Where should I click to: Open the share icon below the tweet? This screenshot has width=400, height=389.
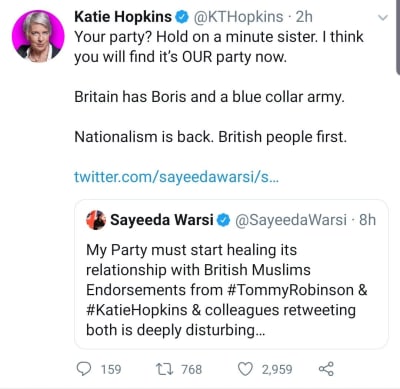pyautogui.click(x=326, y=369)
